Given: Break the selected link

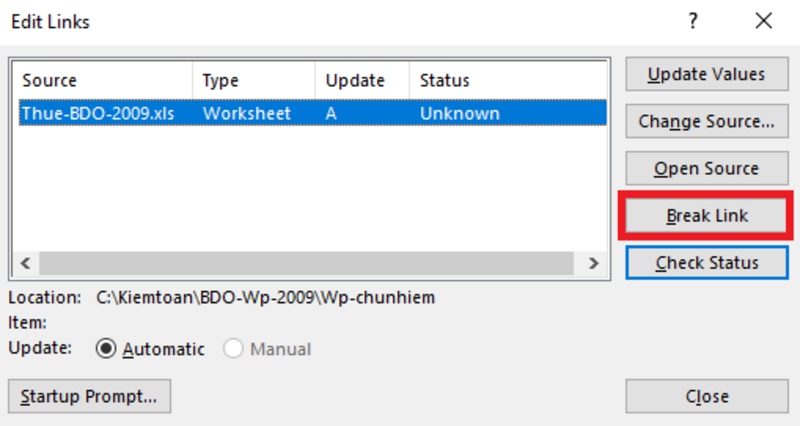Looking at the screenshot, I should point(707,216).
